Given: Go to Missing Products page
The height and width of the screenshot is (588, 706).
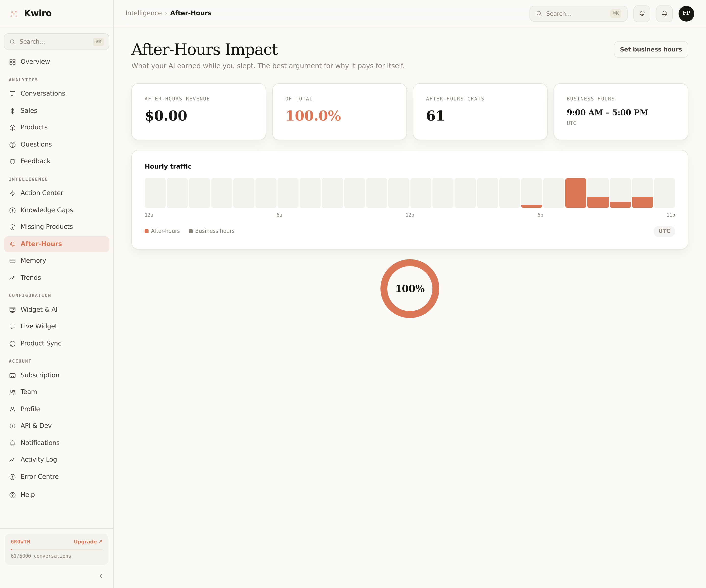Looking at the screenshot, I should coord(56,227).
